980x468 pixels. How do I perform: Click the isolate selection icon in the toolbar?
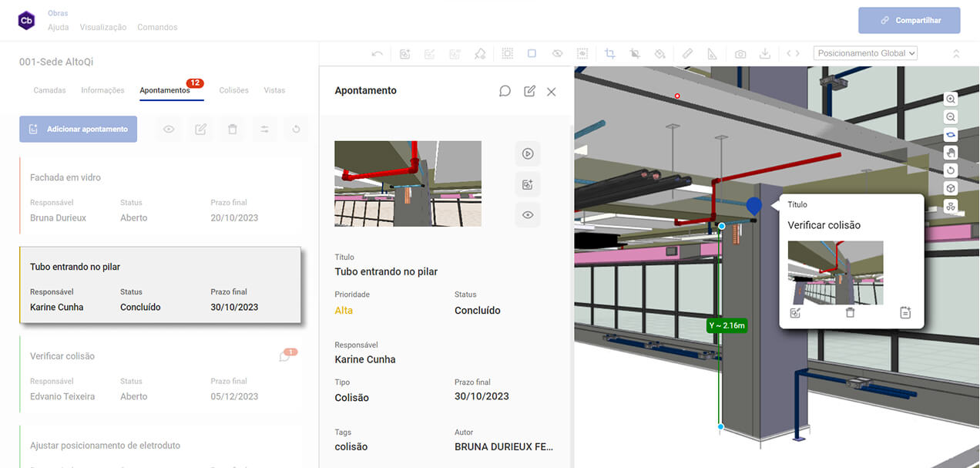(582, 54)
